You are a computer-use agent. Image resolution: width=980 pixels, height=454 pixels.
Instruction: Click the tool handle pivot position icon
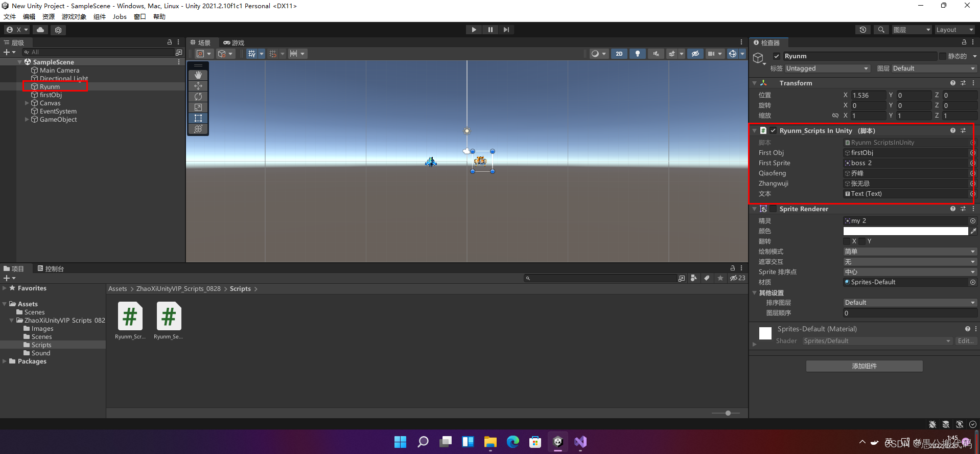pos(200,54)
